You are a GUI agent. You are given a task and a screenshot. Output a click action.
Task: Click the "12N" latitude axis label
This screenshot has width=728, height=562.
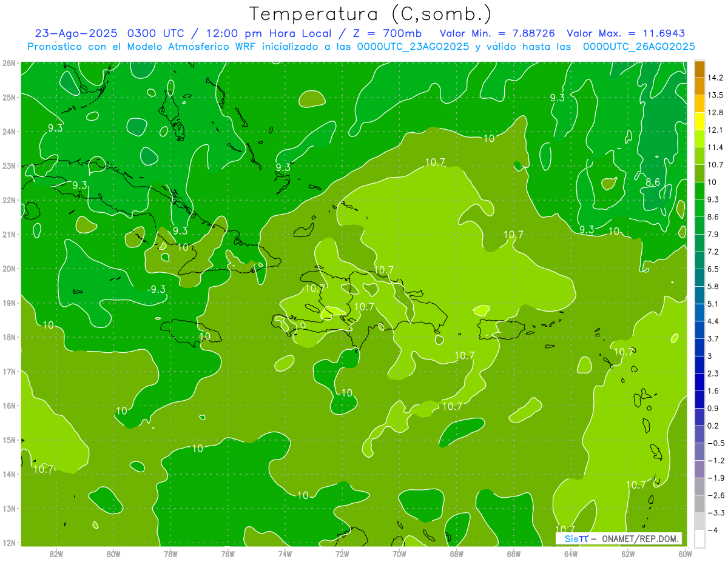[8, 543]
